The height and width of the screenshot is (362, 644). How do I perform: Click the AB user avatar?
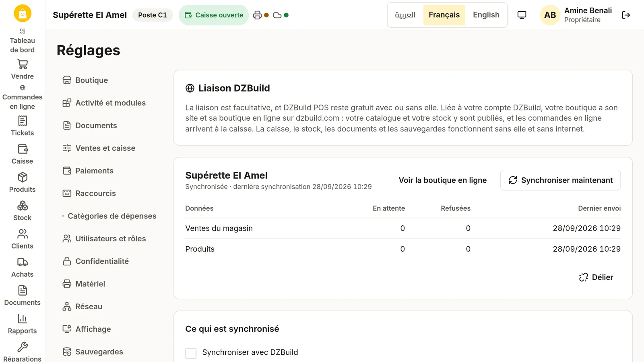(x=550, y=15)
